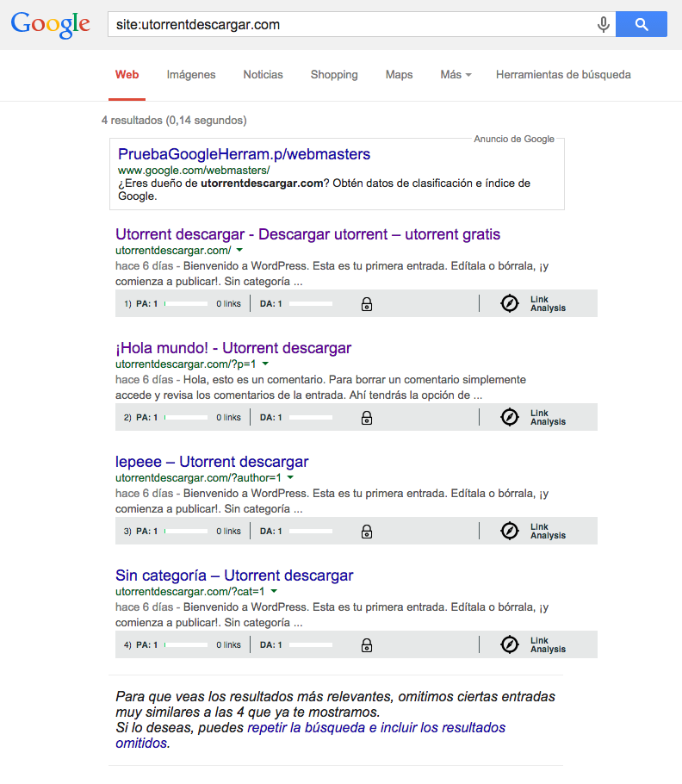Click the 'Link Analysis' text in row 1
Screen dimensions: 682x784
click(549, 303)
